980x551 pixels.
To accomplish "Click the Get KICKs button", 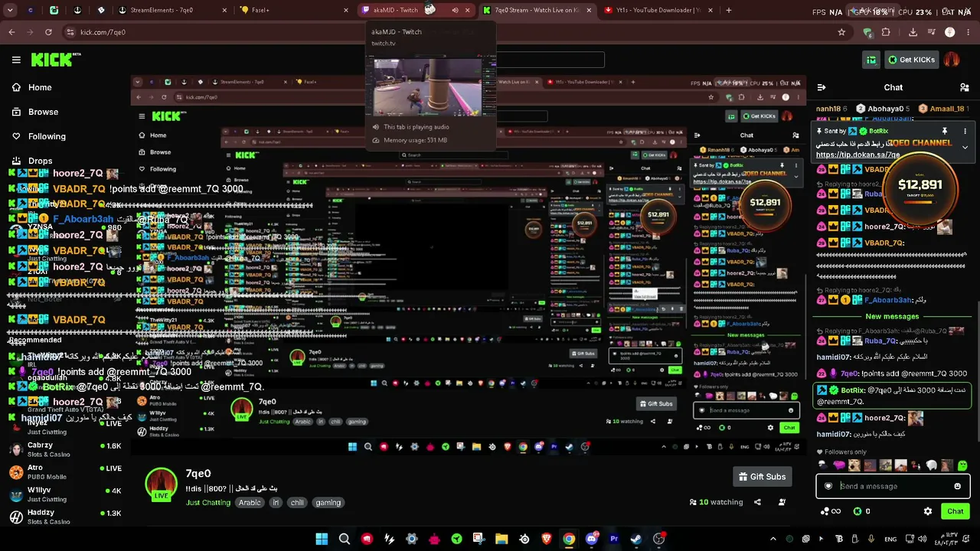I will tap(911, 60).
